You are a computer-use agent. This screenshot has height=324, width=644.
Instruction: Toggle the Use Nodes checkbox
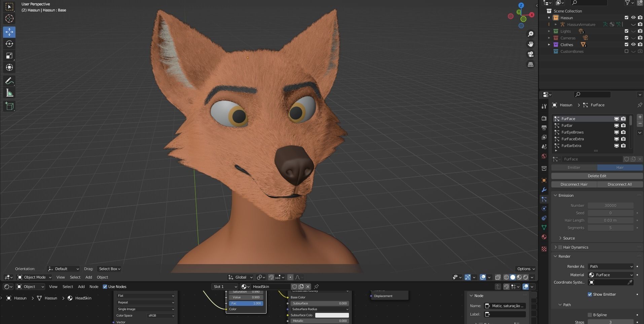105,287
